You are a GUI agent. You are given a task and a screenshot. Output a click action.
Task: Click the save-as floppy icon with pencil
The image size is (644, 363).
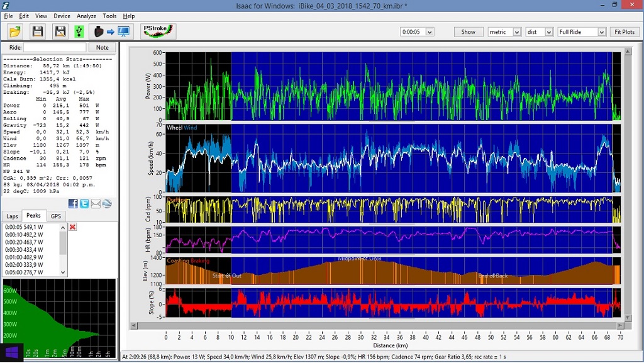pyautogui.click(x=60, y=31)
